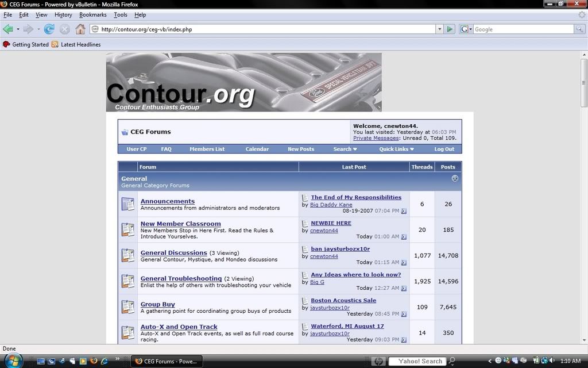588x368 pixels.
Task: Click the HP logo button on the taskbar
Action: (x=378, y=361)
